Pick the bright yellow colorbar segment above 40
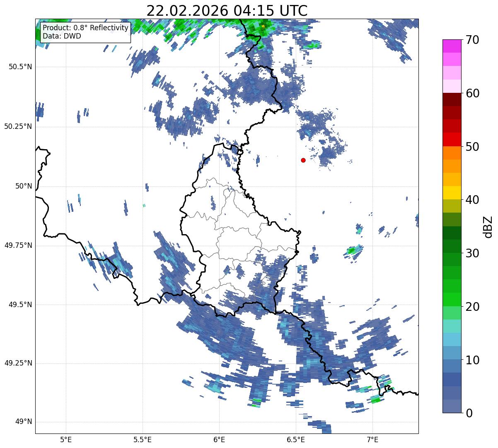The image size is (498, 448). tap(452, 193)
